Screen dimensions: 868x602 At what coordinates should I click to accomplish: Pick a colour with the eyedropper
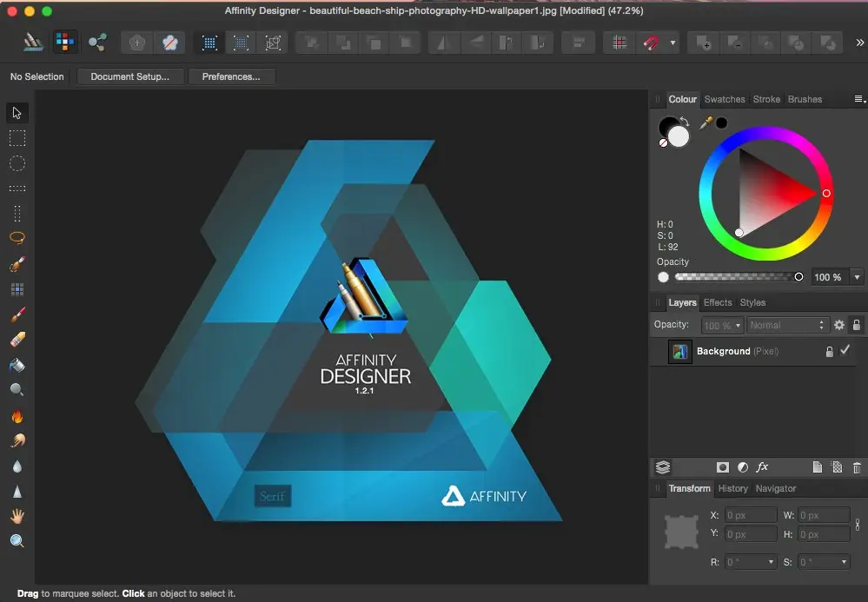(x=706, y=122)
